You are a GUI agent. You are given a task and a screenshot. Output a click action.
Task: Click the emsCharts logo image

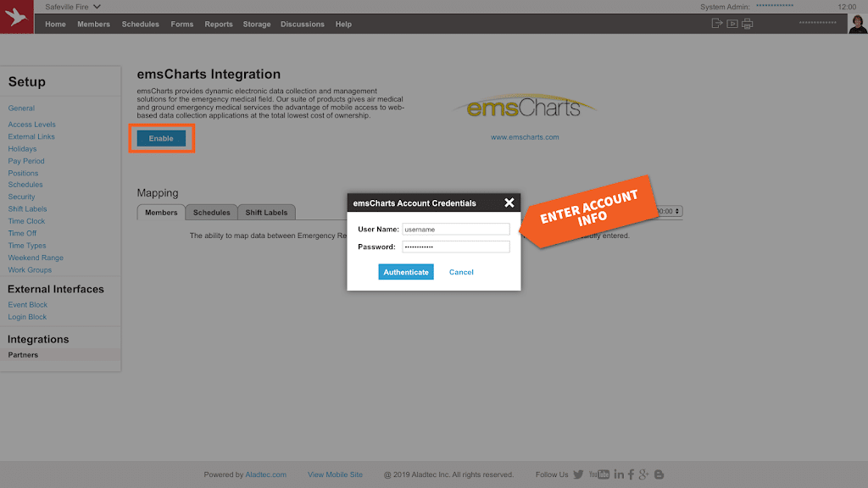tap(524, 106)
